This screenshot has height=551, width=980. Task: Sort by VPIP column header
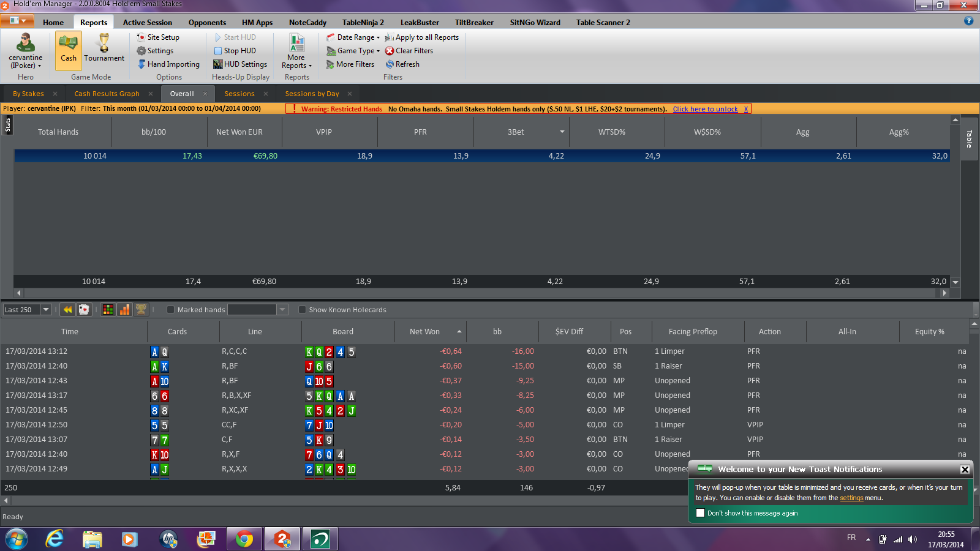(324, 132)
